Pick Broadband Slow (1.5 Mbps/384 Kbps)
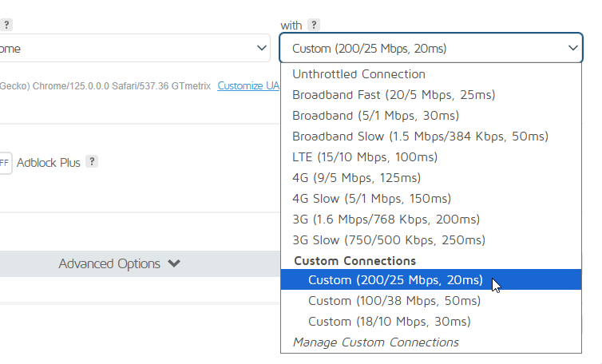The image size is (602, 364). click(420, 136)
